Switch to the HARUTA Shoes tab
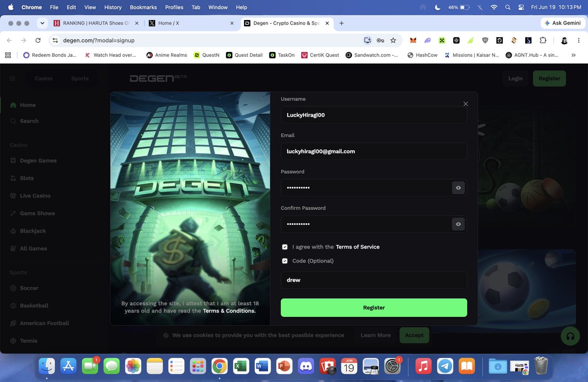588x382 pixels. 96,23
